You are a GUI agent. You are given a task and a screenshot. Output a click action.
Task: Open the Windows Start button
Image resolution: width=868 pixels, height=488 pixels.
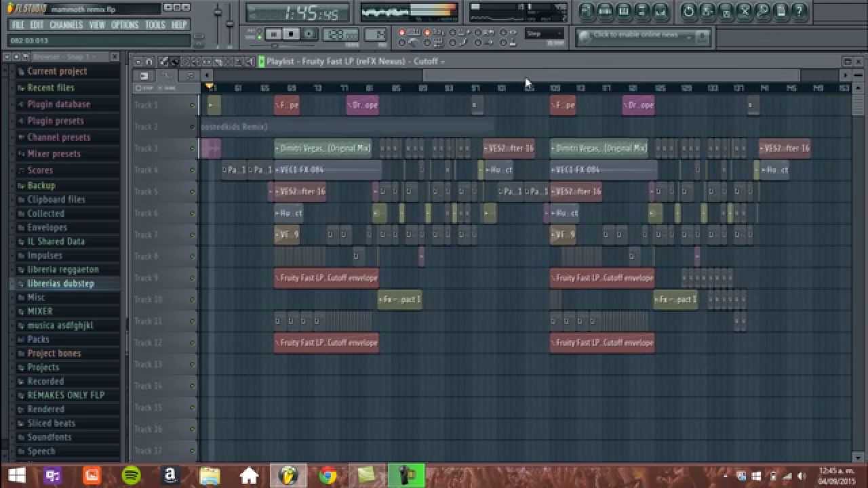coord(16,476)
